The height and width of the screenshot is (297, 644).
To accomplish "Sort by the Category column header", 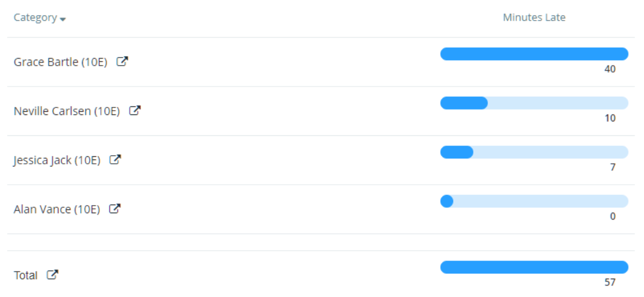I will 35,17.
